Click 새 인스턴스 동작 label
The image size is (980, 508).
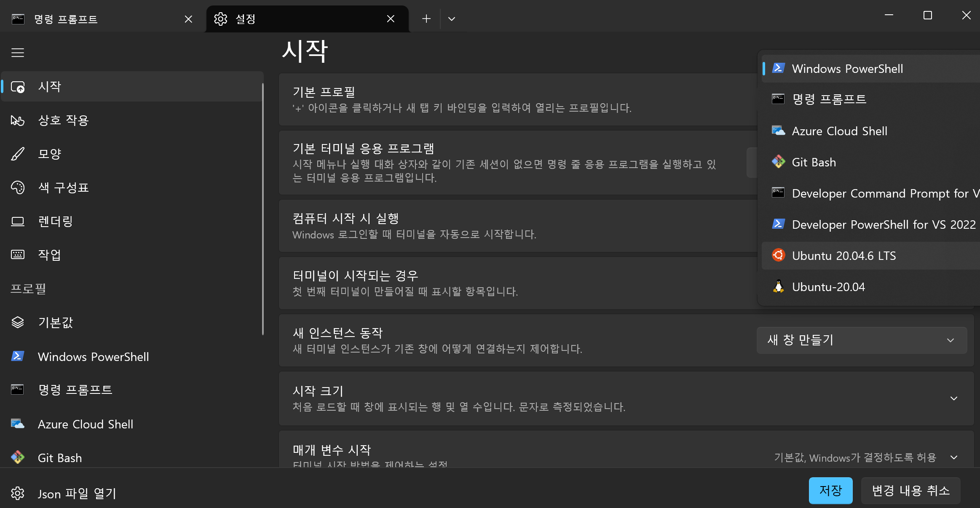pyautogui.click(x=337, y=333)
